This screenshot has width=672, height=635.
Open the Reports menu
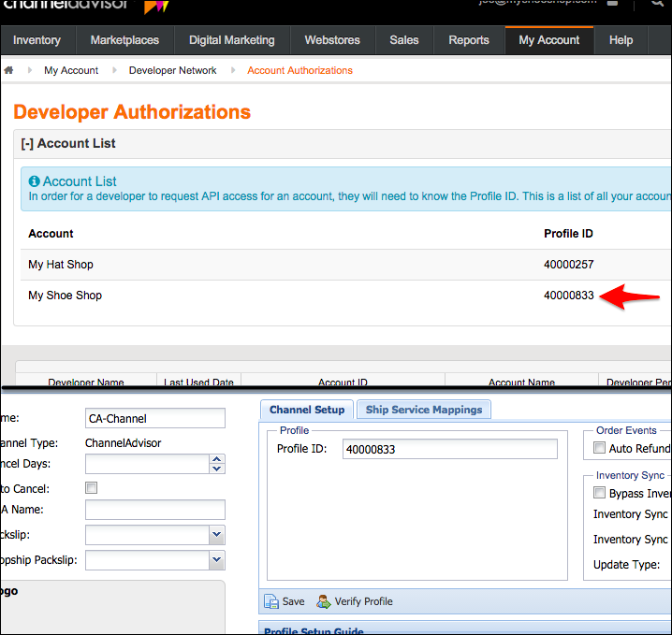[x=469, y=40]
